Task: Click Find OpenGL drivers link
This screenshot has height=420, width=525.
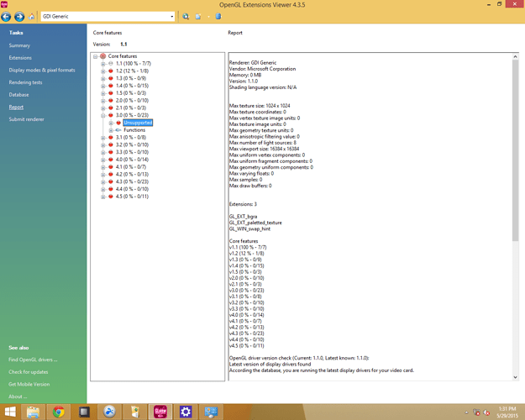Action: 33,360
